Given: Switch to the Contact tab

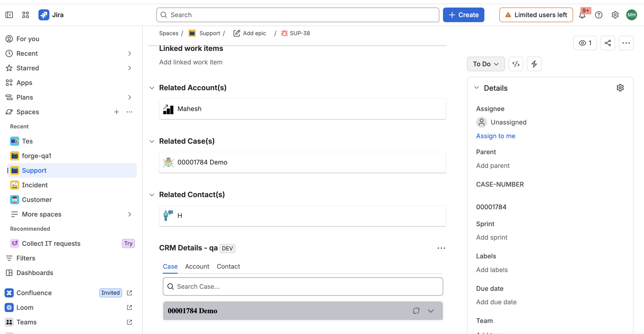Looking at the screenshot, I should point(228,267).
